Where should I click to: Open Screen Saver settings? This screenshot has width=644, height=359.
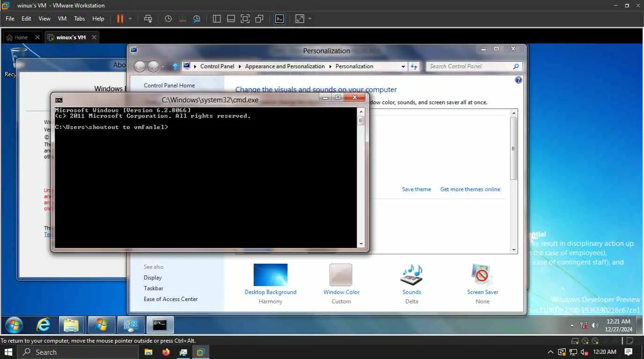(x=483, y=284)
